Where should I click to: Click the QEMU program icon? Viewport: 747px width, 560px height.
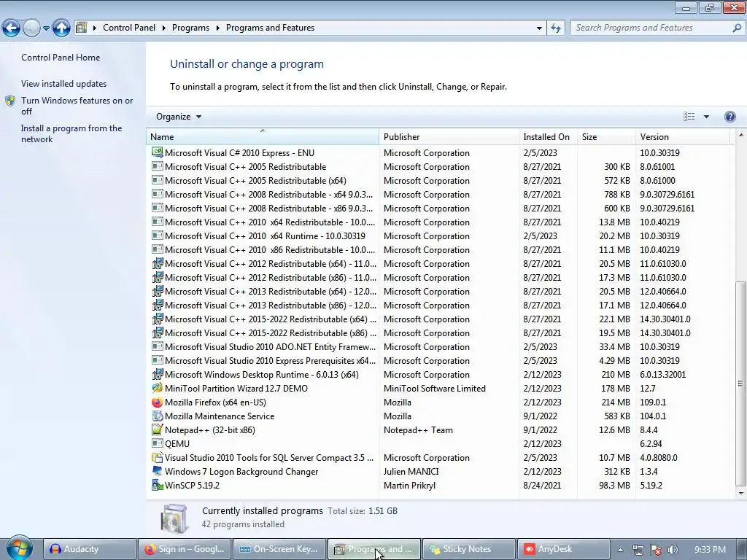click(158, 444)
